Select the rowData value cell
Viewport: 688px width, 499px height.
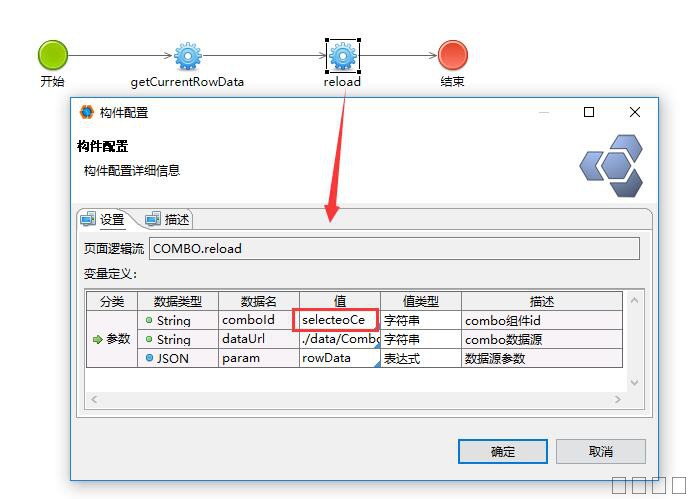(x=339, y=358)
